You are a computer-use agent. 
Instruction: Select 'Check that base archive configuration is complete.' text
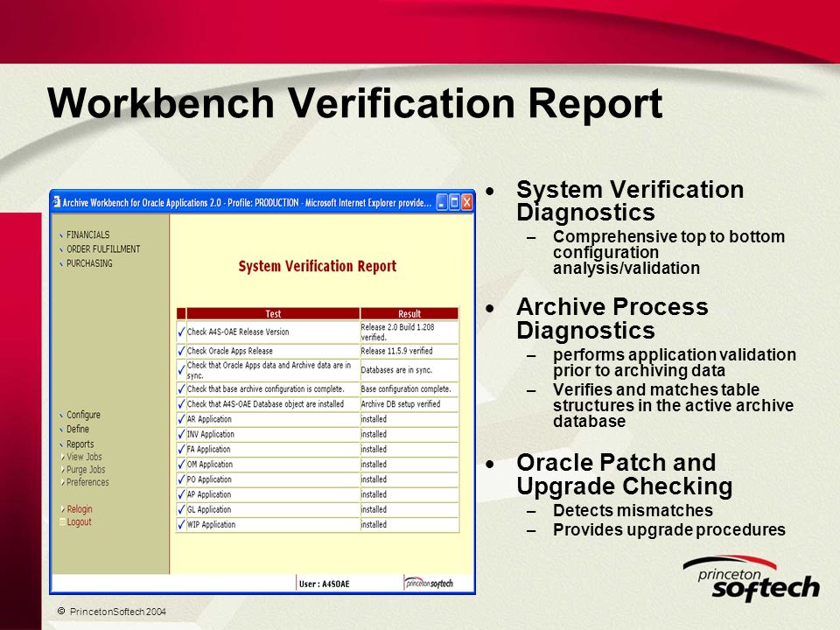266,389
